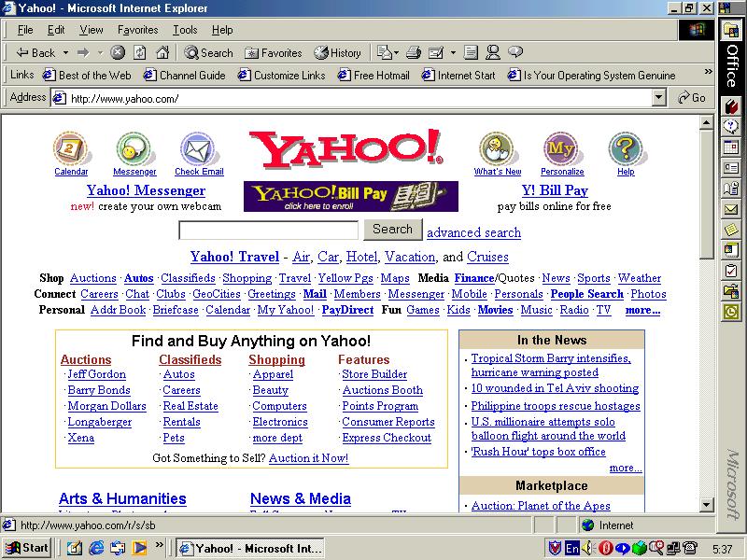Viewport: 747px width, 560px height.
Task: Click the Edit page toolbar icon
Action: 436,52
